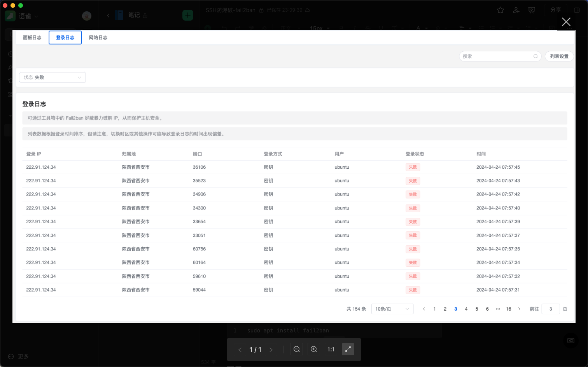Viewport: 588px width, 367px height.
Task: Open the 笔记 notebook icon
Action: coord(119,15)
